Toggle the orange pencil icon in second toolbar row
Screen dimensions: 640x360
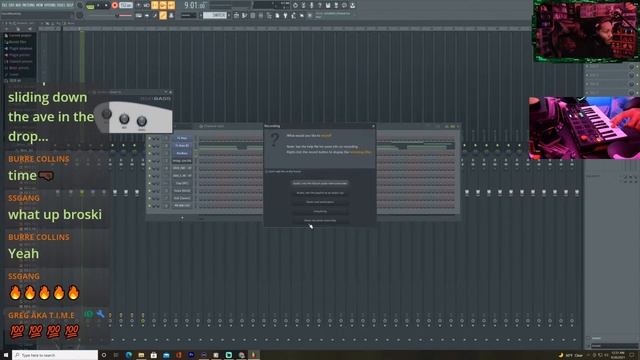(x=162, y=15)
